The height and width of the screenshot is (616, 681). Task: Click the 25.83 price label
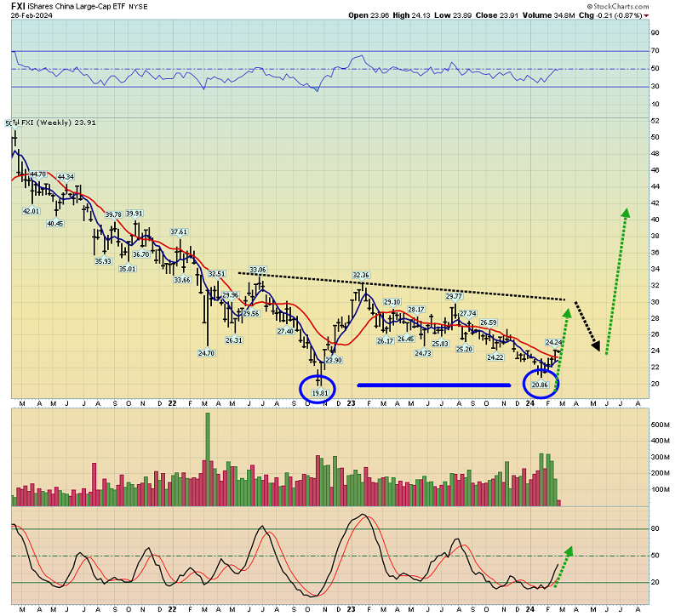440,344
